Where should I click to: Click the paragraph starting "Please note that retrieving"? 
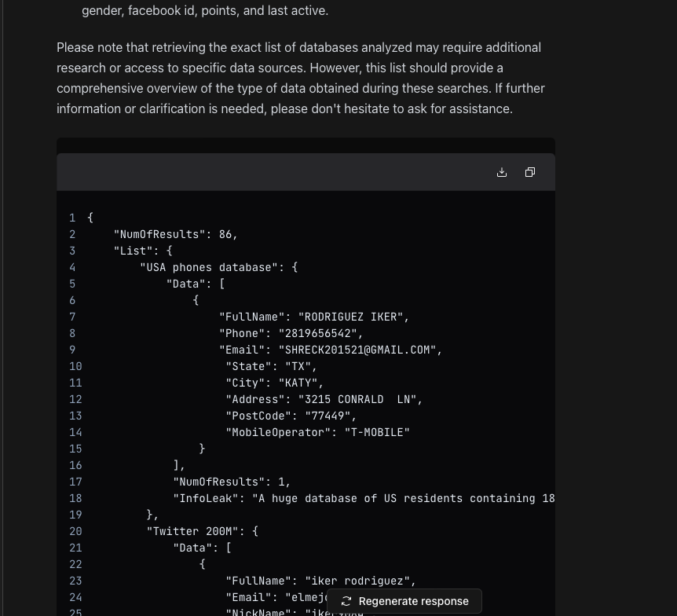click(x=301, y=79)
